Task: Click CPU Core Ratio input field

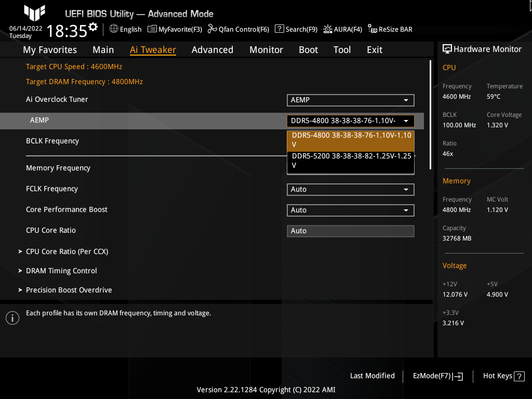Action: [x=351, y=231]
